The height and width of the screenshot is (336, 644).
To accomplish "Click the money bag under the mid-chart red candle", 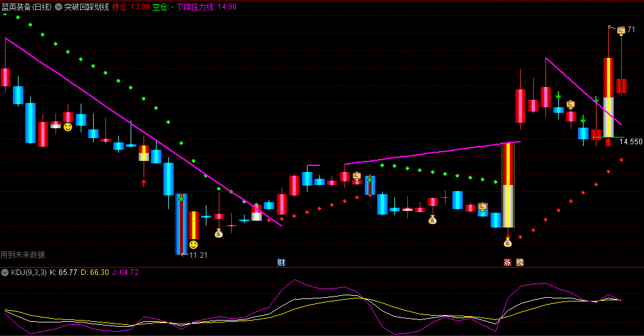I will [x=432, y=219].
